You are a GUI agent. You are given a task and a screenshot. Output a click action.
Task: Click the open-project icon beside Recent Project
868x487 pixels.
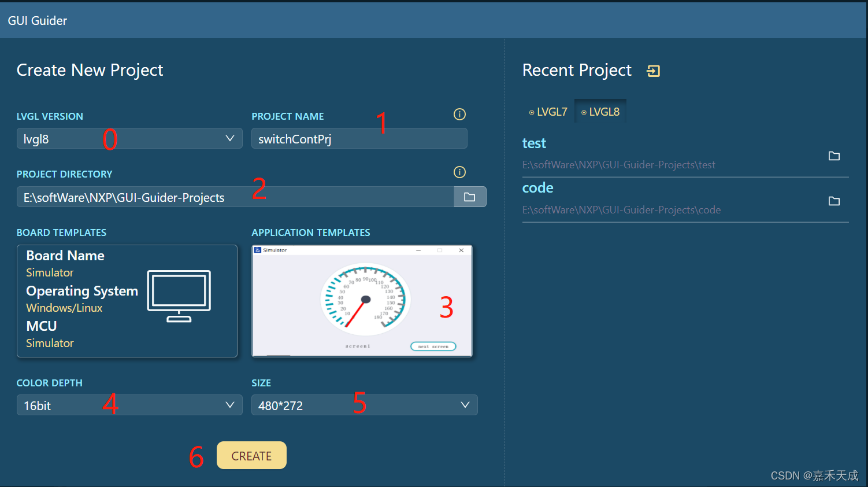(653, 71)
